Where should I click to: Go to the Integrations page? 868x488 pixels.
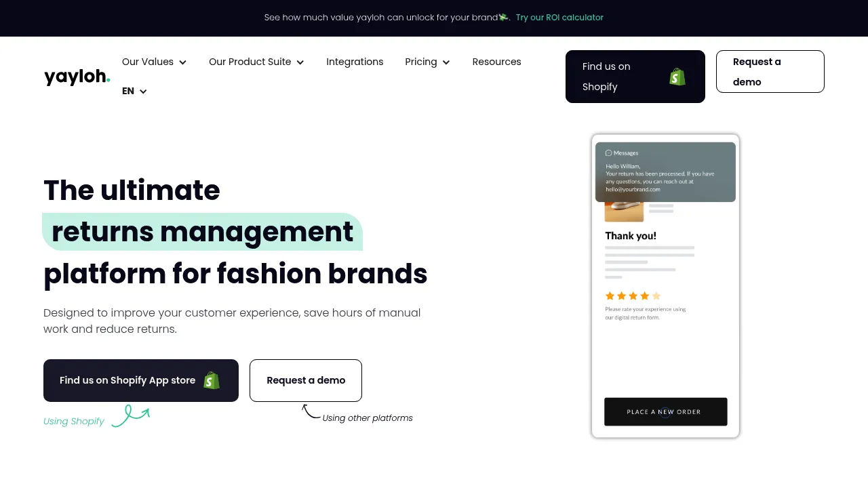355,62
